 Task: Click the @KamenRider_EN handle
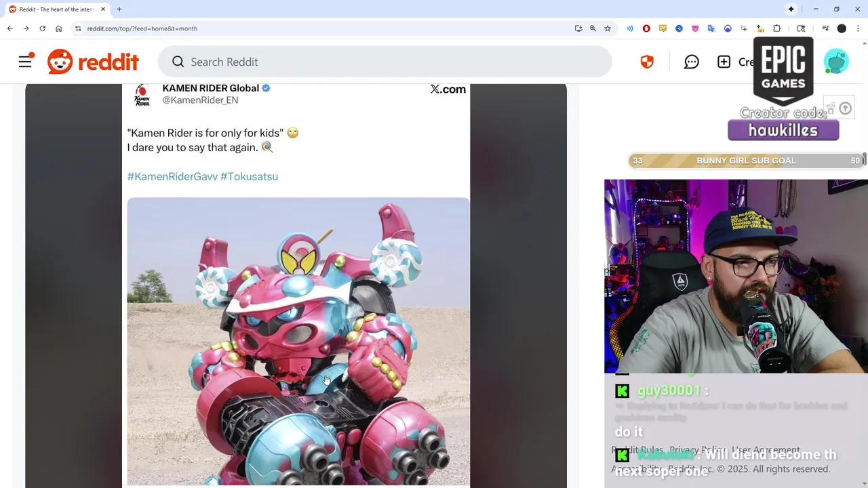pos(200,100)
